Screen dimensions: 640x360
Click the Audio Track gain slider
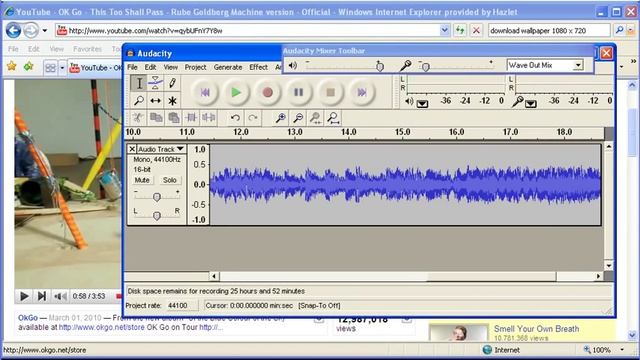point(157,197)
